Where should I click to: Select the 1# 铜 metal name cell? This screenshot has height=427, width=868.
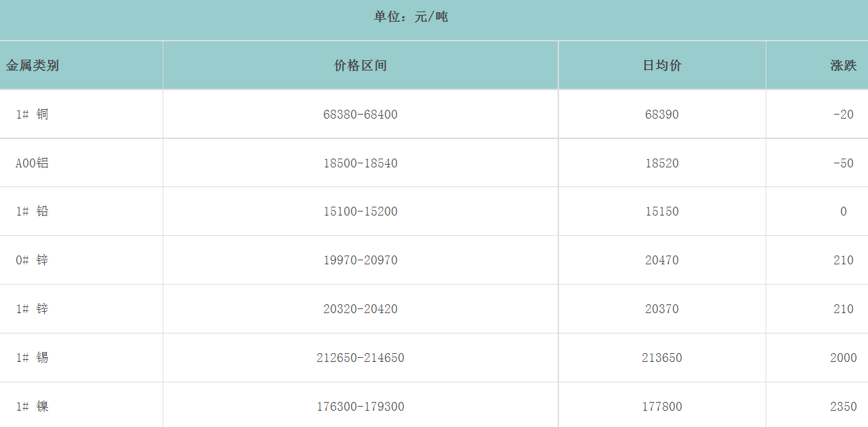point(33,115)
